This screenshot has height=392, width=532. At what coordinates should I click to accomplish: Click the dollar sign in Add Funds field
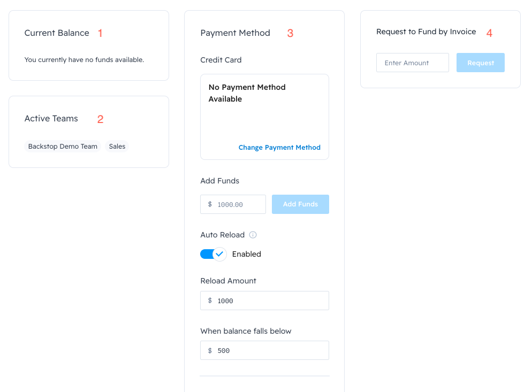pos(210,204)
